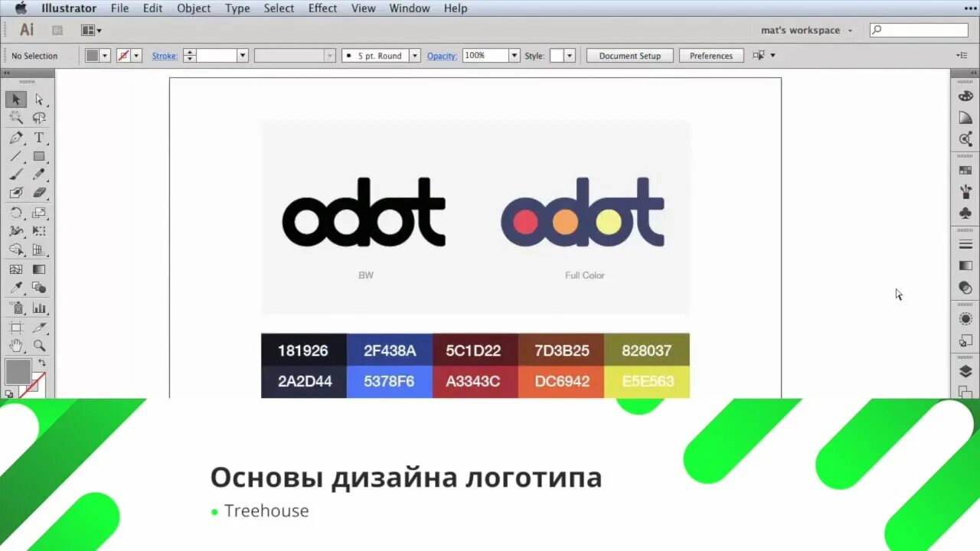Image resolution: width=980 pixels, height=551 pixels.
Task: Select the Scale tool
Action: pyautogui.click(x=39, y=213)
